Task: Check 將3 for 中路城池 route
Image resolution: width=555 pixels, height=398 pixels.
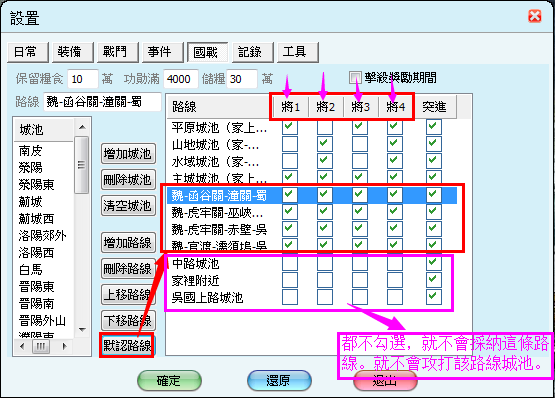Action: [x=360, y=263]
